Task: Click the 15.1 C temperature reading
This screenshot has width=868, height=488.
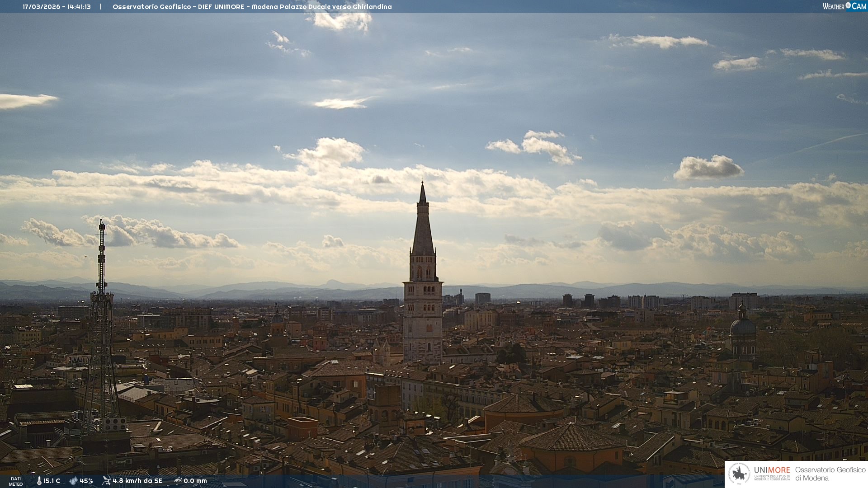Action: point(52,481)
